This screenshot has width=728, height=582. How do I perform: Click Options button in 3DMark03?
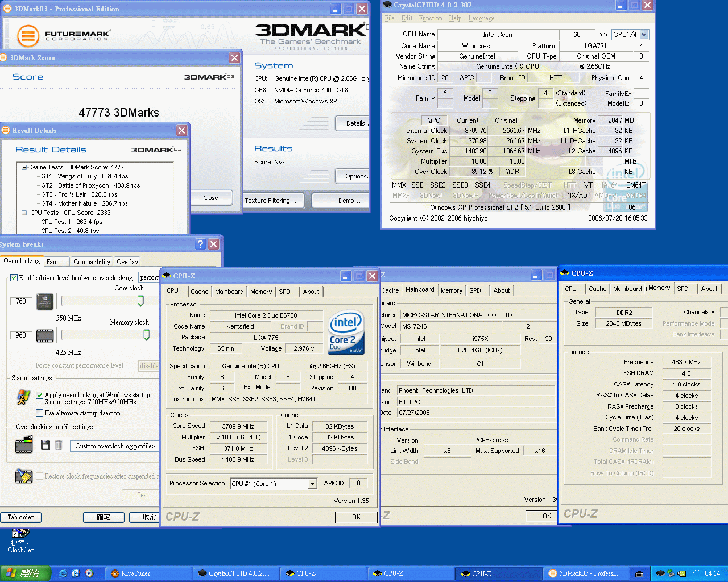click(353, 176)
